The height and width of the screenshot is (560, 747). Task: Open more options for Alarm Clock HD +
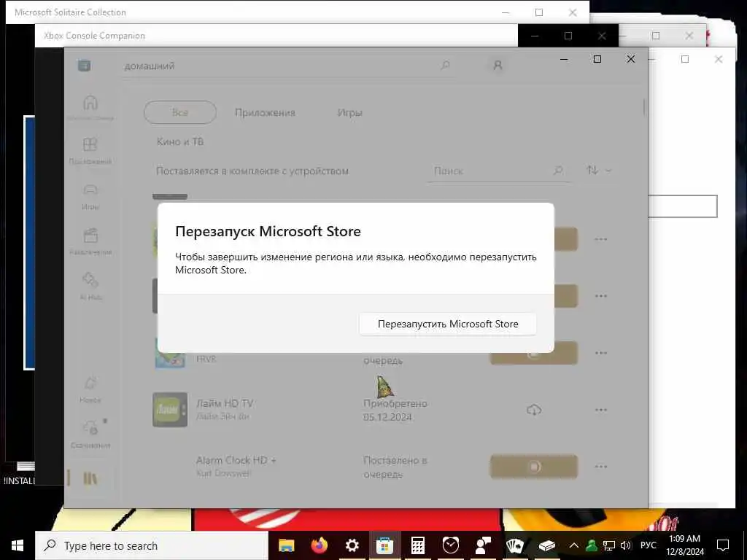[x=601, y=467]
